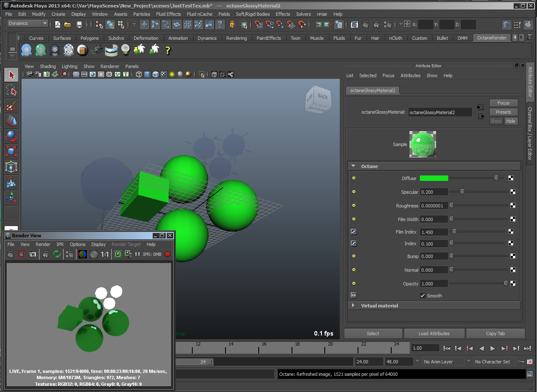Collapse the Octane attribute section

[x=353, y=166]
